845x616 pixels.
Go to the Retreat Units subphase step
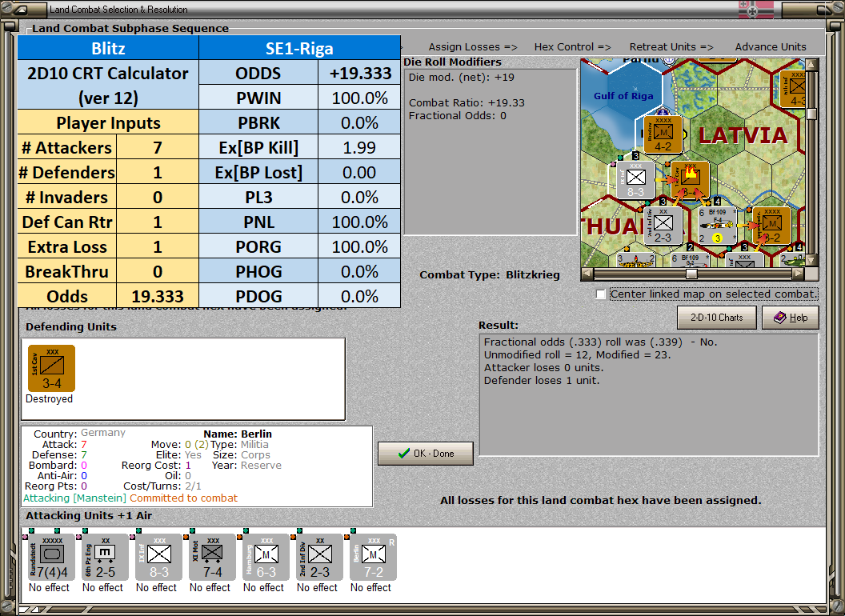pyautogui.click(x=671, y=47)
